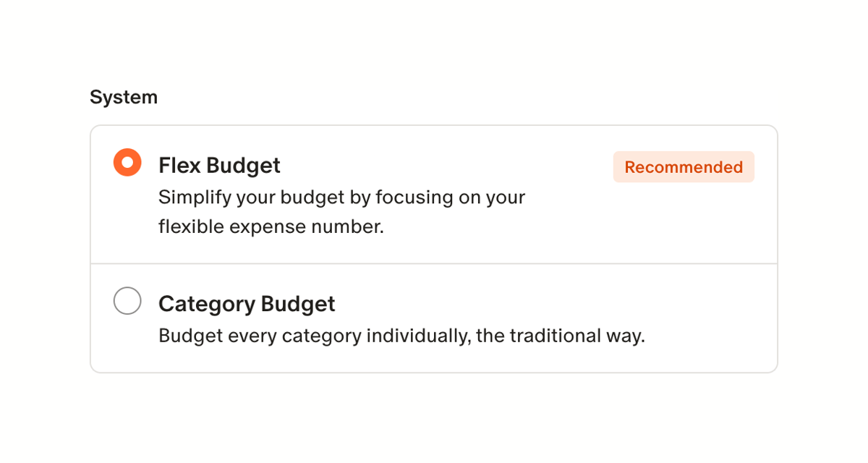Click the empty radio circle beside Category Budget

click(x=127, y=301)
